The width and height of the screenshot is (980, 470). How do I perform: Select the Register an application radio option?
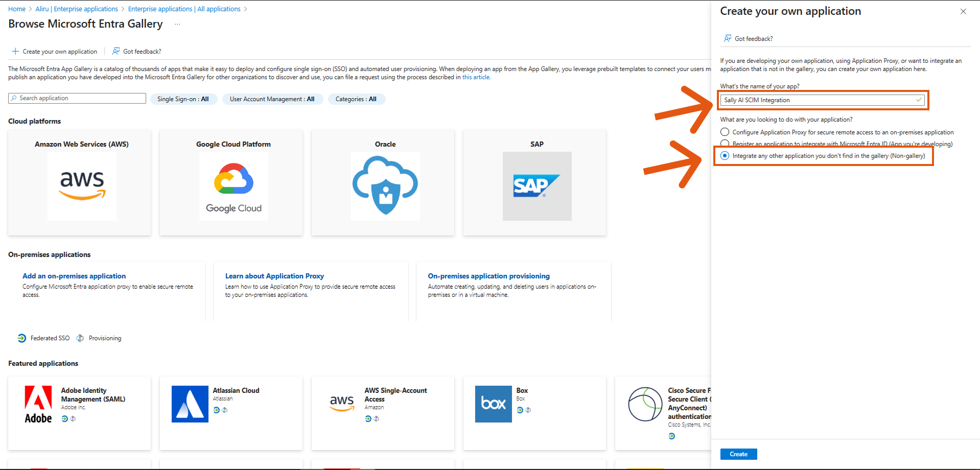click(725, 144)
